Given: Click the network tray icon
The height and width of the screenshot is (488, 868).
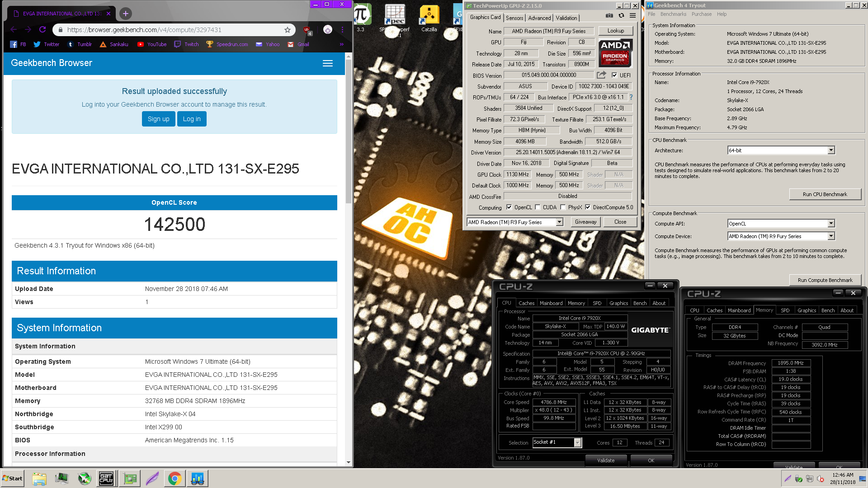Looking at the screenshot, I should coord(810,479).
